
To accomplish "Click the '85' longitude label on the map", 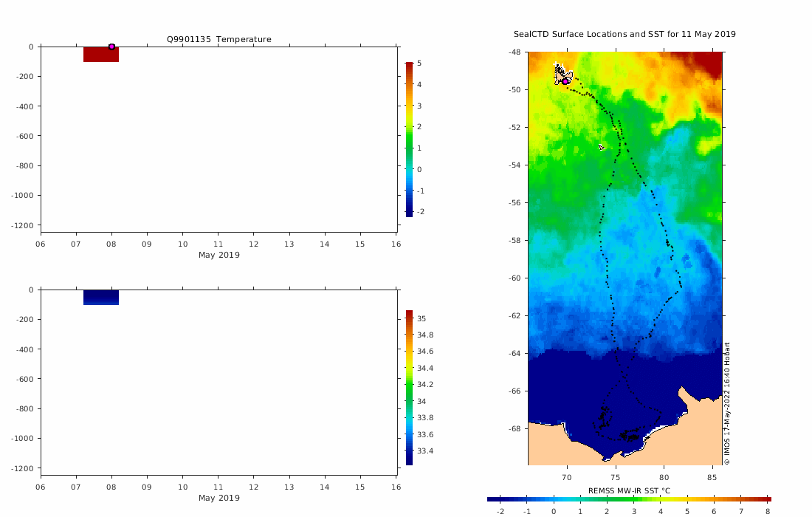I will [712, 478].
